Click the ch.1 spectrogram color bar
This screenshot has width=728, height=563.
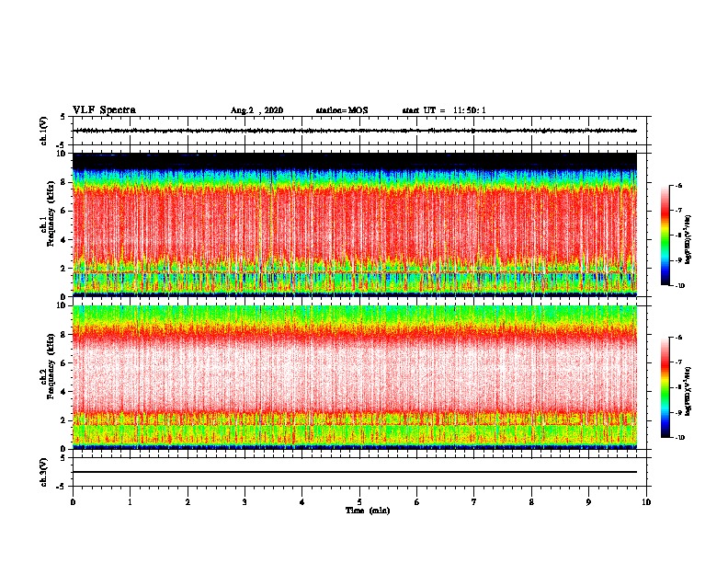665,236
